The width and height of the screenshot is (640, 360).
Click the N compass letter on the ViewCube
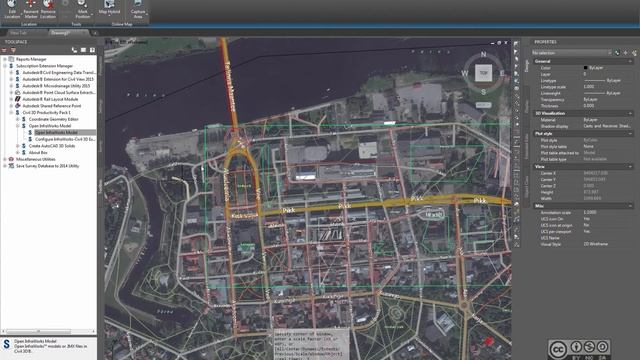(x=484, y=54)
